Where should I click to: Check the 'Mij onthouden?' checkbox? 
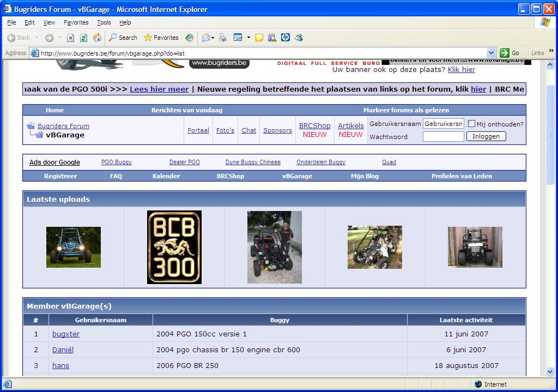tap(471, 124)
